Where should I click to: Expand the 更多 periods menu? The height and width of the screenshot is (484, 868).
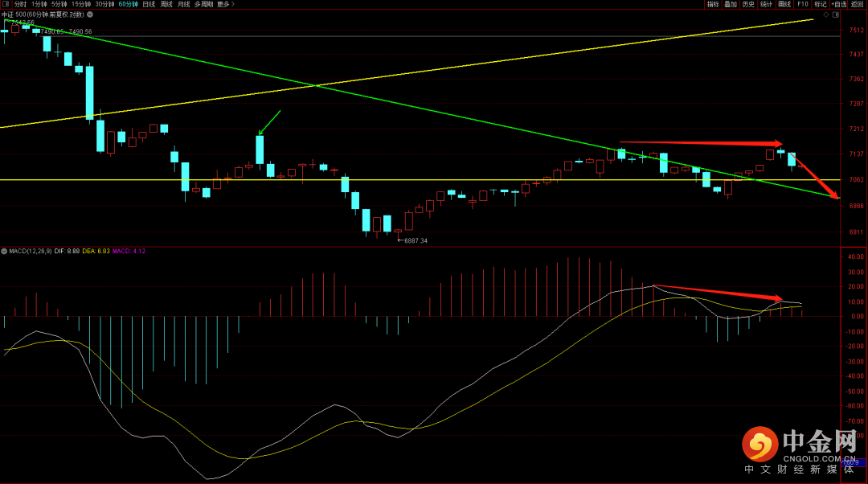pyautogui.click(x=226, y=4)
